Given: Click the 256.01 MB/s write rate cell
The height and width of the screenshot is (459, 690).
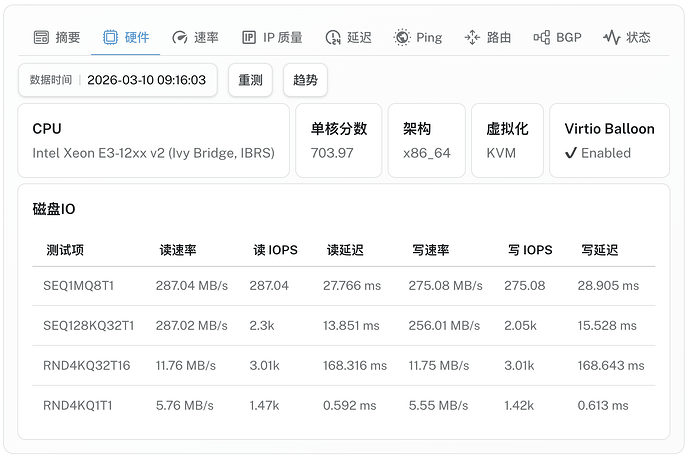Looking at the screenshot, I should [x=444, y=326].
